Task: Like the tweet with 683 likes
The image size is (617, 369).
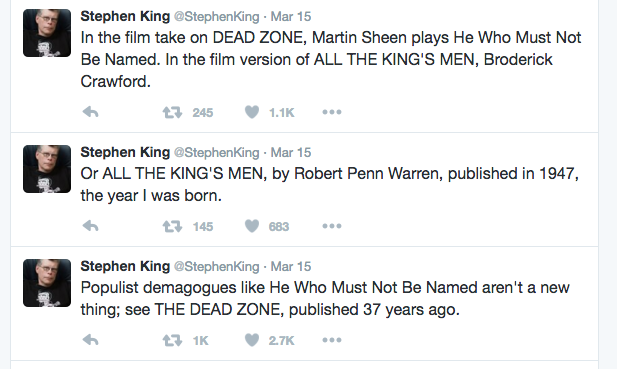Action: point(252,226)
